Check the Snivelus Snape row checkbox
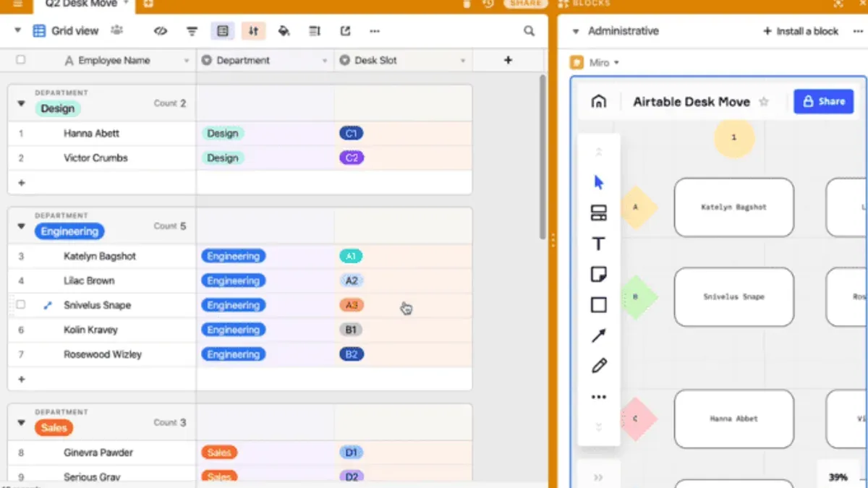Viewport: 868px width, 488px height. [x=20, y=305]
